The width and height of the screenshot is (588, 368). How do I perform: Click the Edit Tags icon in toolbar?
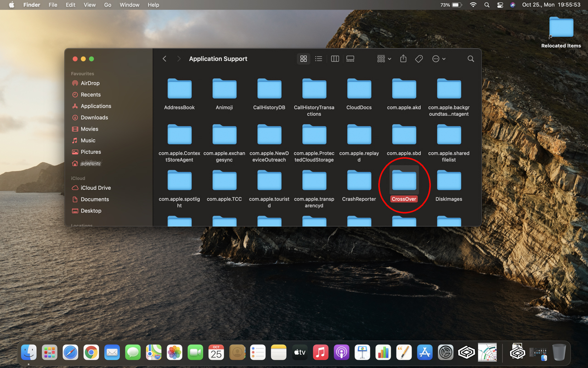coord(419,59)
